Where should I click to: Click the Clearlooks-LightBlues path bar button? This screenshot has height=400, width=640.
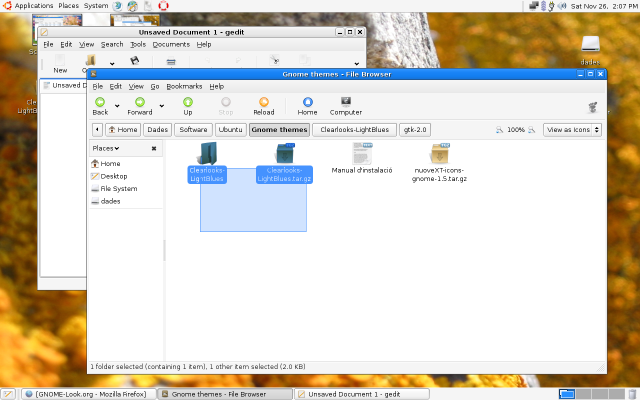[354, 130]
